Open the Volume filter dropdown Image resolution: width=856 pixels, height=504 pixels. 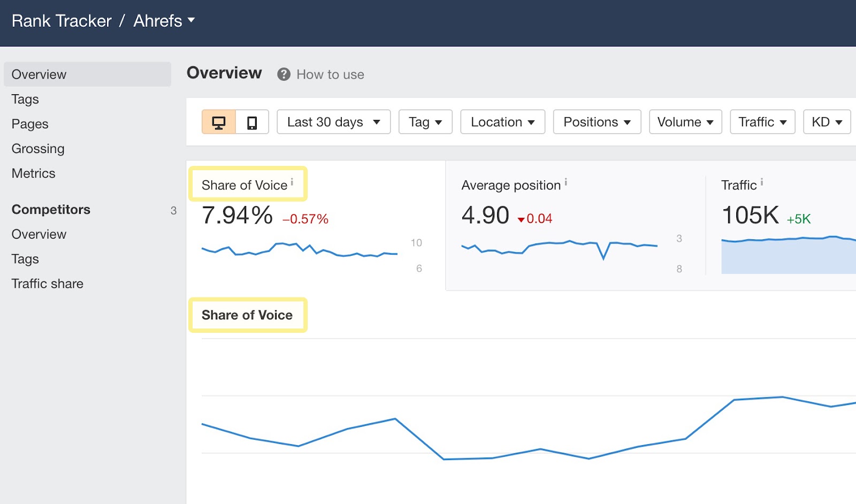click(685, 122)
